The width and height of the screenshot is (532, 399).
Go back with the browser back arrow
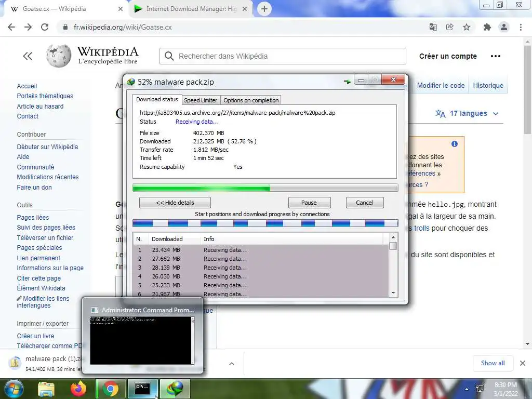coord(11,27)
